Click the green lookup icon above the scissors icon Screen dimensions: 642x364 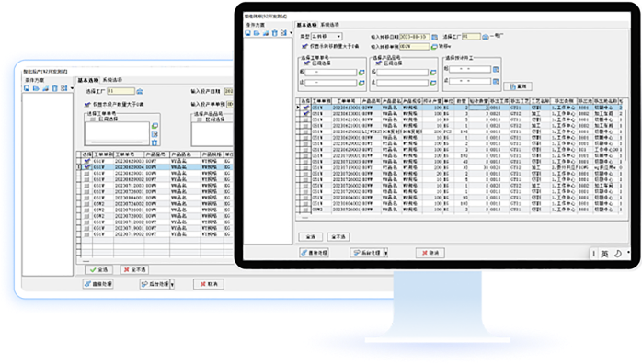tap(155, 126)
